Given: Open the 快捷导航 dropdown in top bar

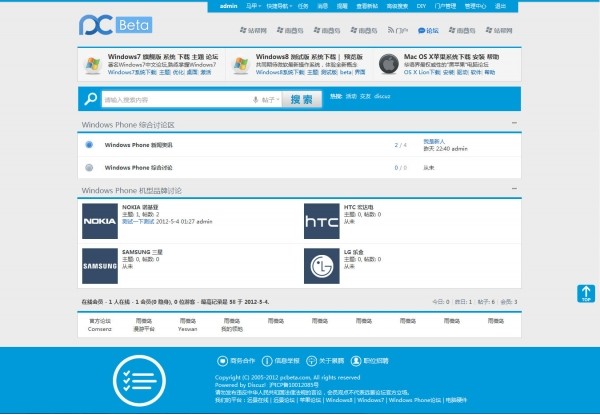Looking at the screenshot, I should (x=279, y=6).
